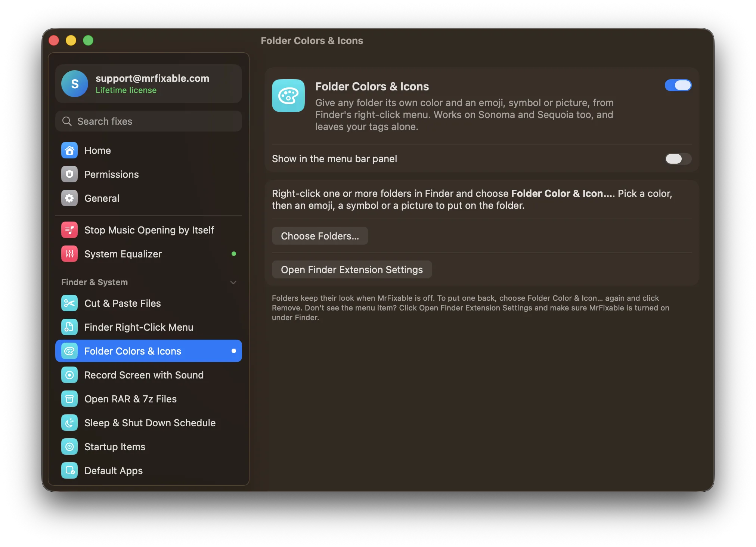Click the Permissions shield icon
Image resolution: width=756 pixels, height=547 pixels.
tap(69, 174)
